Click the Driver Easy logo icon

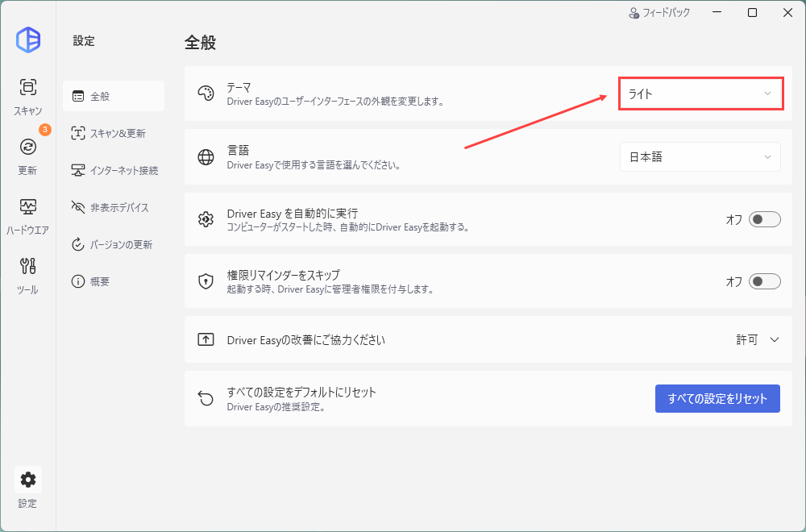click(x=27, y=39)
